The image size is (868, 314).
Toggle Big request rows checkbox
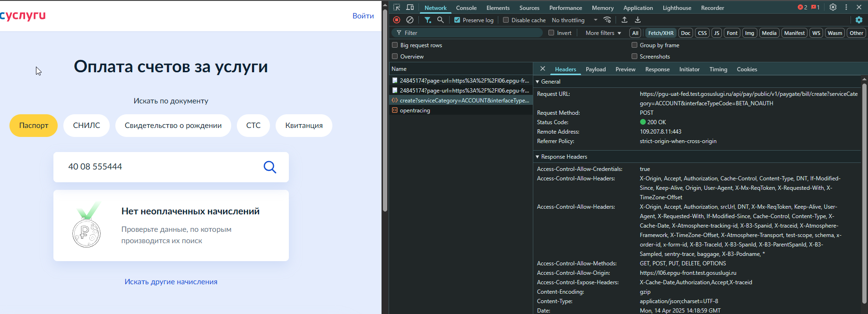(x=395, y=45)
